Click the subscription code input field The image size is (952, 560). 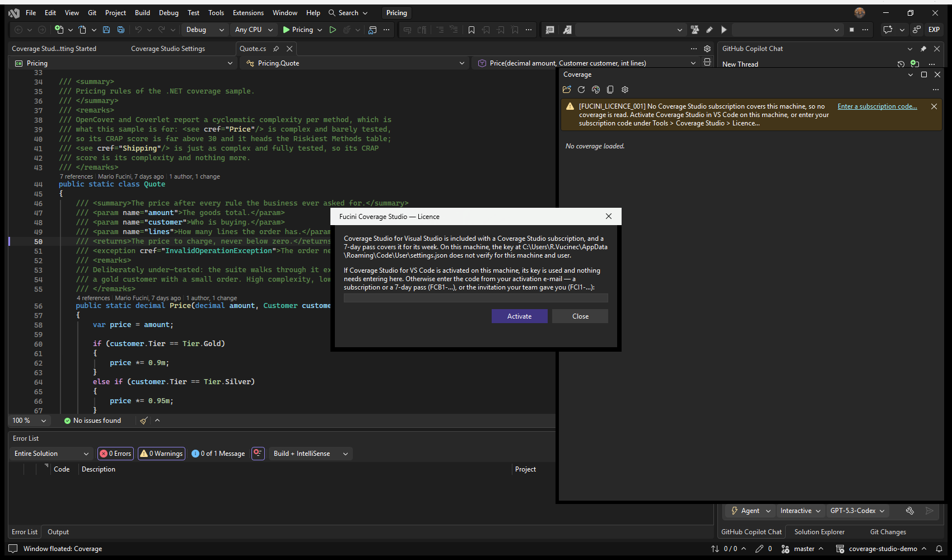476,298
